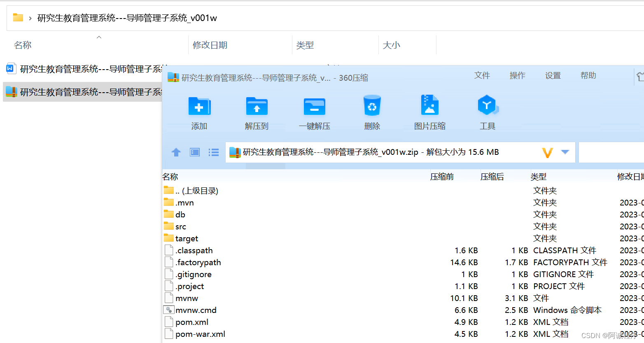Click the Explorer breadcrumb chevron
644x343 pixels.
[x=30, y=18]
